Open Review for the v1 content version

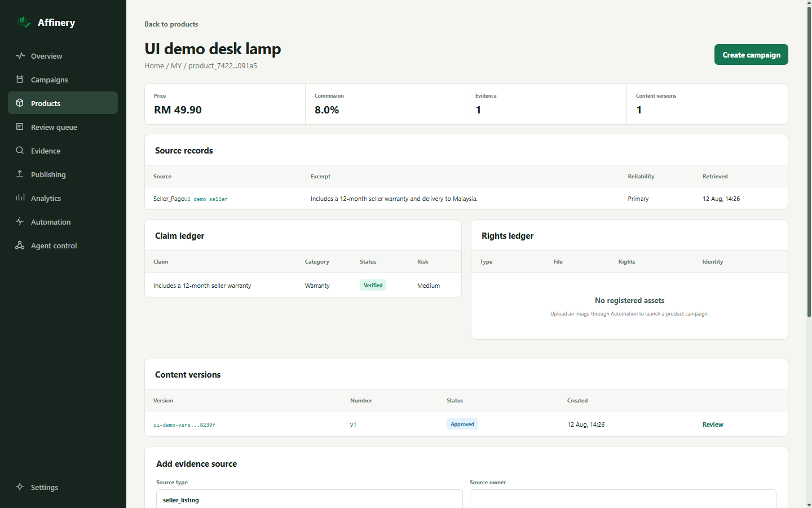click(713, 424)
